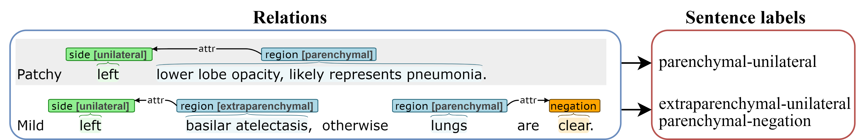The image size is (868, 140).
Task: Click the "Sentence labels" heading
Action: tap(745, 18)
